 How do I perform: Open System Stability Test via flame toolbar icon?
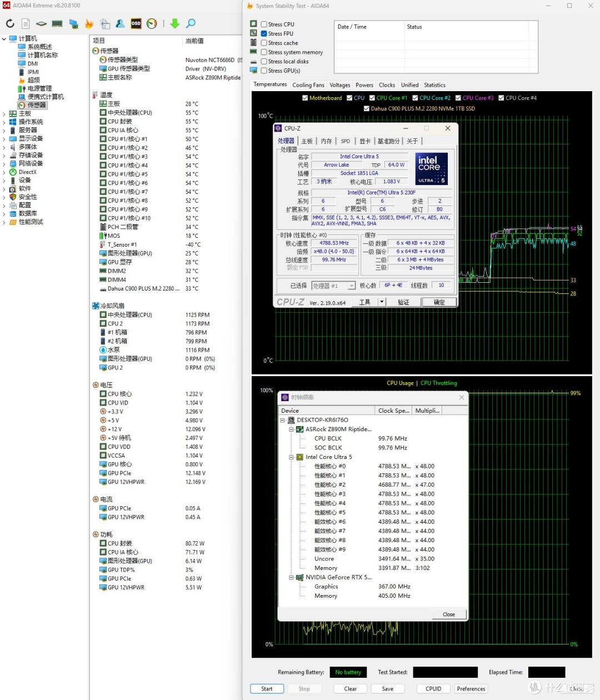point(89,24)
